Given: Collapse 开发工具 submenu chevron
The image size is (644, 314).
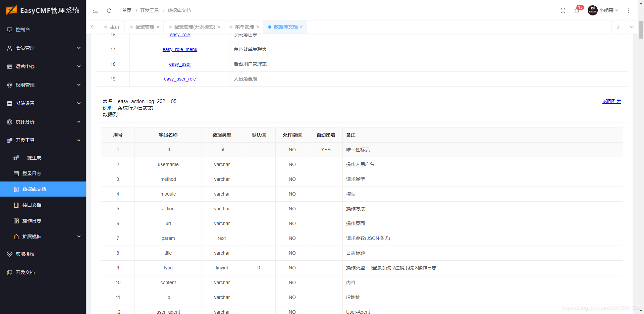Looking at the screenshot, I should point(79,140).
